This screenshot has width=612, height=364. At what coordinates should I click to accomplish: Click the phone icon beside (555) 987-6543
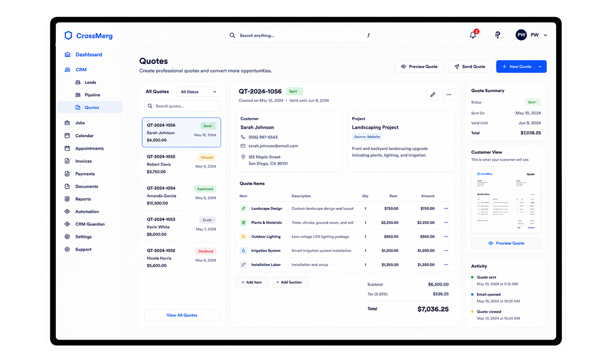[x=243, y=137]
